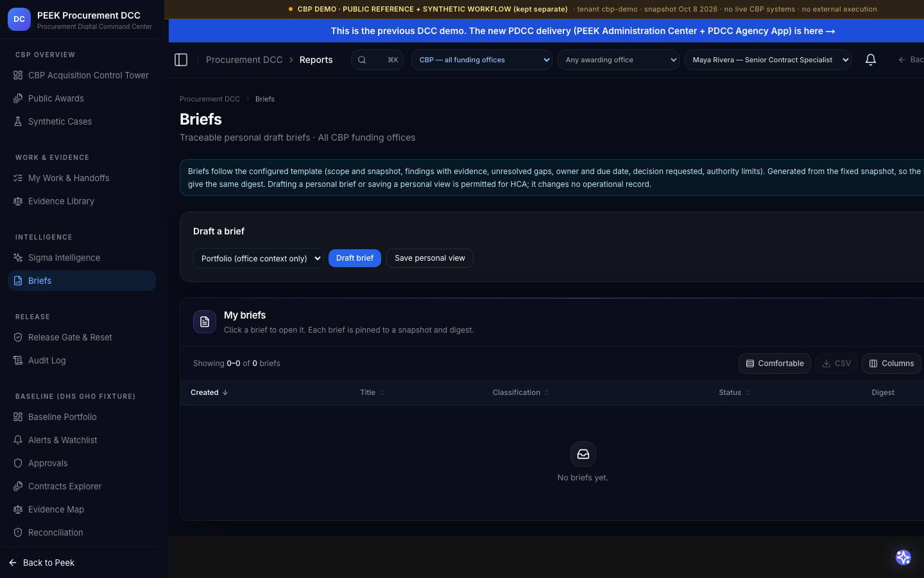
Task: Click the Sigma Intelligence sparkle icon
Action: pos(18,258)
